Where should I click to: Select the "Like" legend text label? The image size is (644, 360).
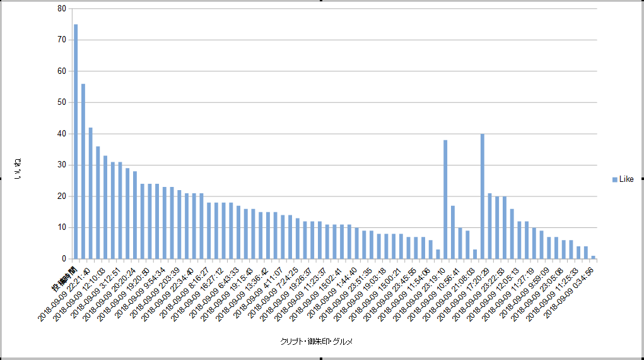click(626, 180)
